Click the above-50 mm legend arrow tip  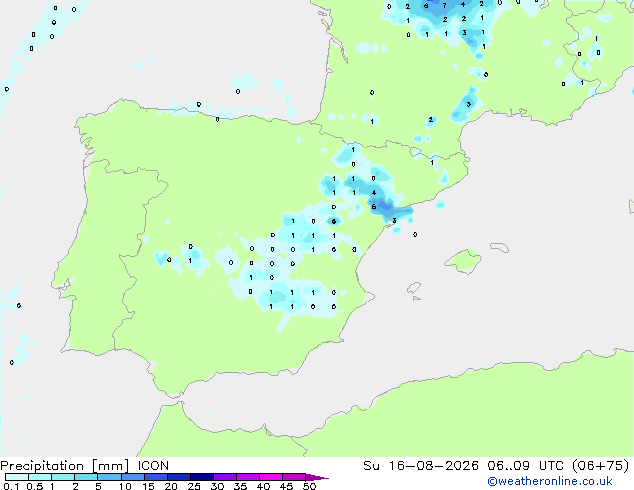pos(317,477)
